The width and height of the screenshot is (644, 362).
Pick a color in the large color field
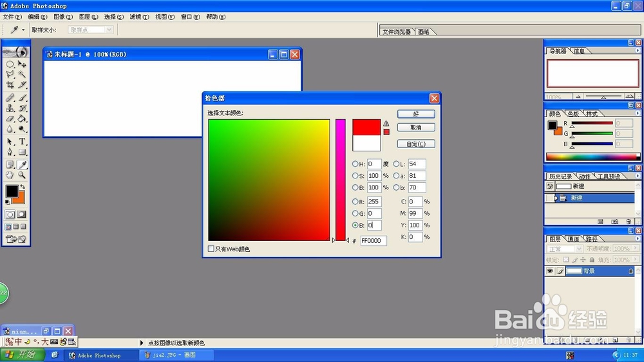tap(269, 180)
